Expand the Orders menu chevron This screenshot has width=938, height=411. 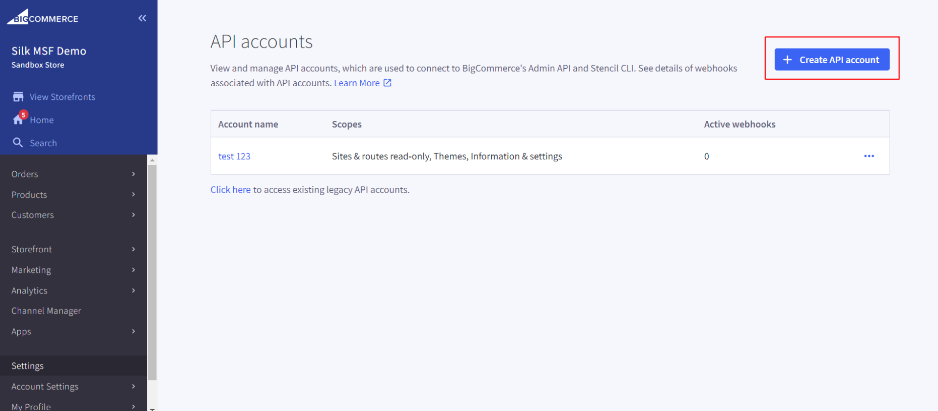pyautogui.click(x=133, y=174)
